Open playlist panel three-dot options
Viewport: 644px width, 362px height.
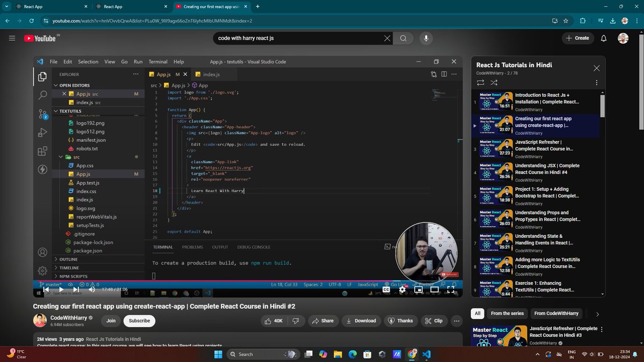596,83
